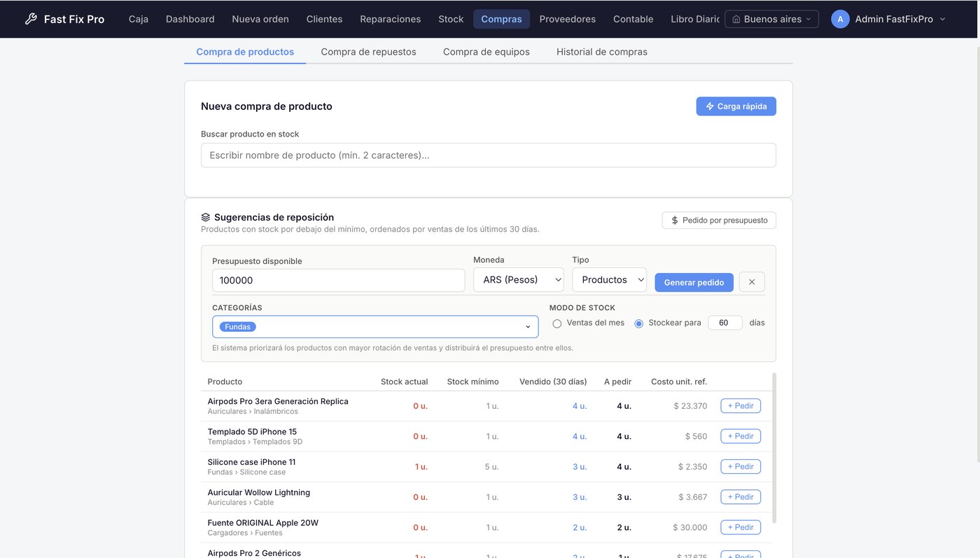Open the Moneda ARS (Pesos) dropdown
This screenshot has width=980, height=558.
pos(519,279)
